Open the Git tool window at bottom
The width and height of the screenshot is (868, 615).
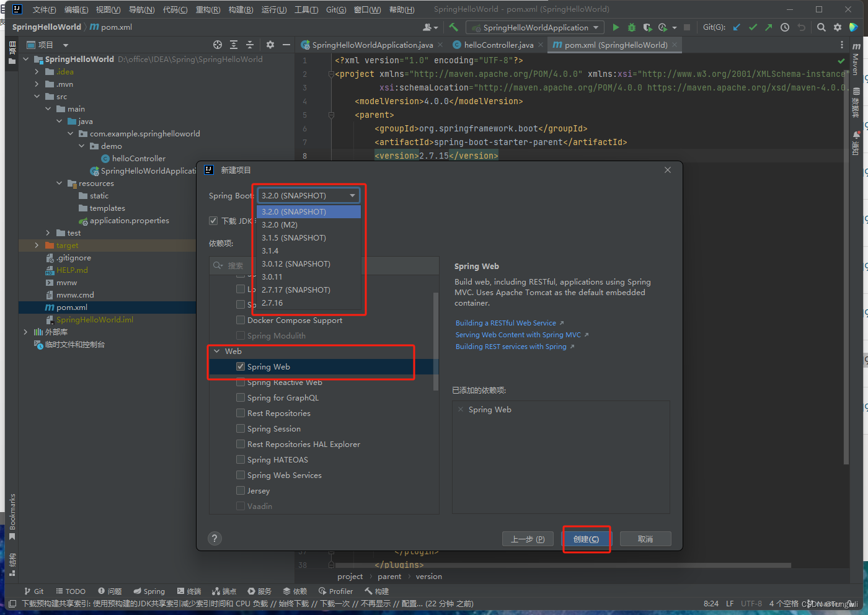[x=34, y=591]
